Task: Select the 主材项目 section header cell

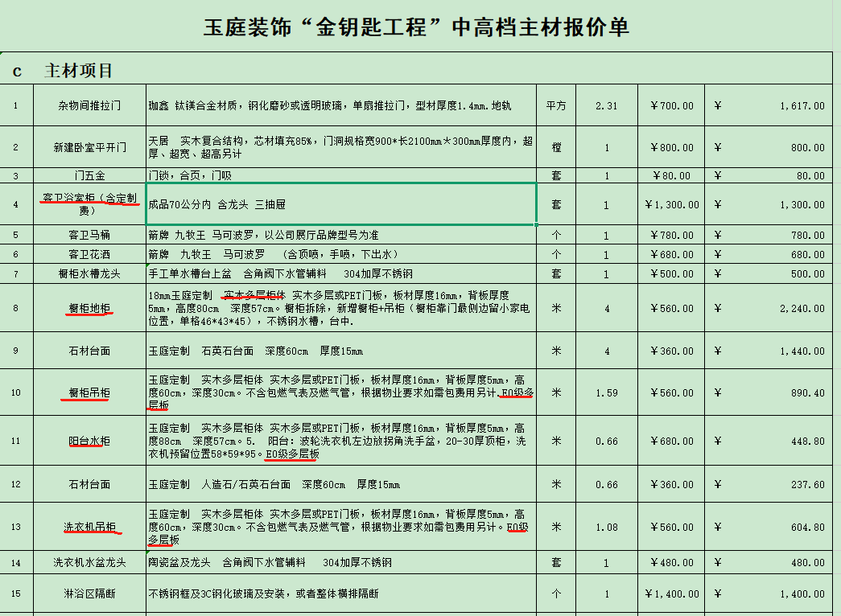Action: tap(78, 71)
